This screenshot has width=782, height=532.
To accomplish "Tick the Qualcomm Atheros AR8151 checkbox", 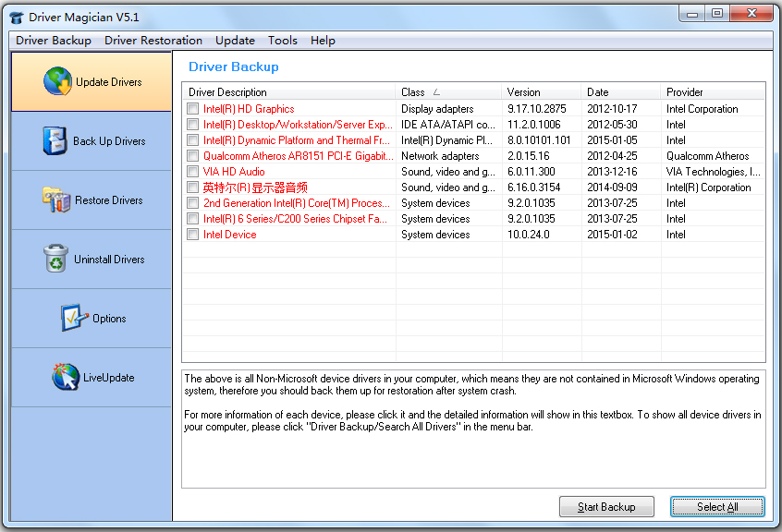I will (192, 155).
